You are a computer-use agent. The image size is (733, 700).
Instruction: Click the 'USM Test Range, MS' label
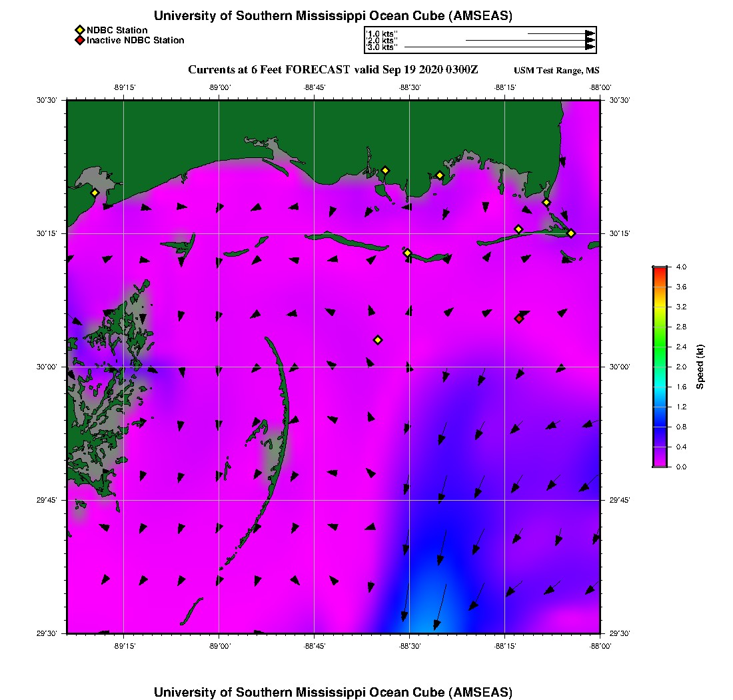(x=556, y=71)
